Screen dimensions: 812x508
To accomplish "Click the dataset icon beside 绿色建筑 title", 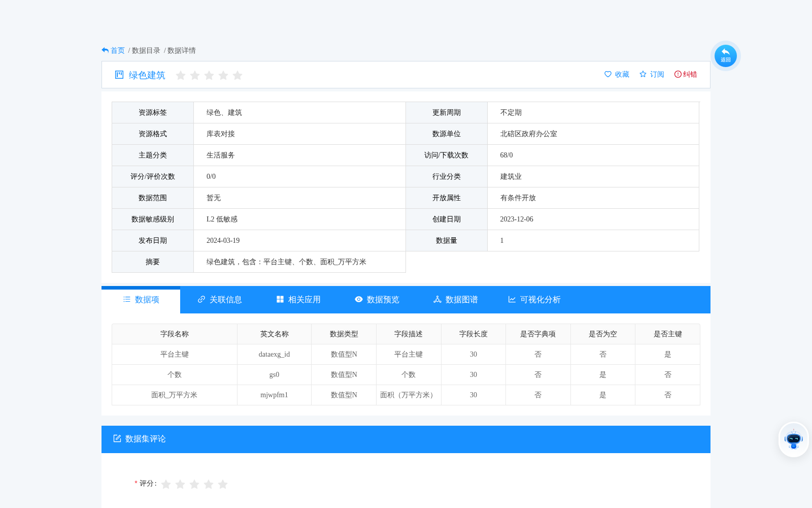I will pos(119,75).
